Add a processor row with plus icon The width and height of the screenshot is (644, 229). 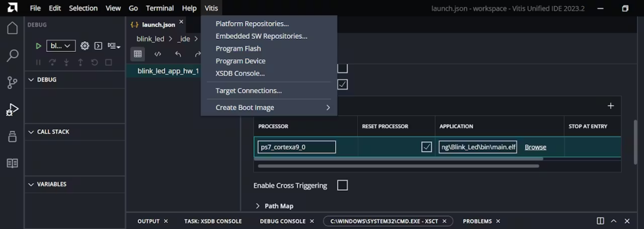[611, 106]
